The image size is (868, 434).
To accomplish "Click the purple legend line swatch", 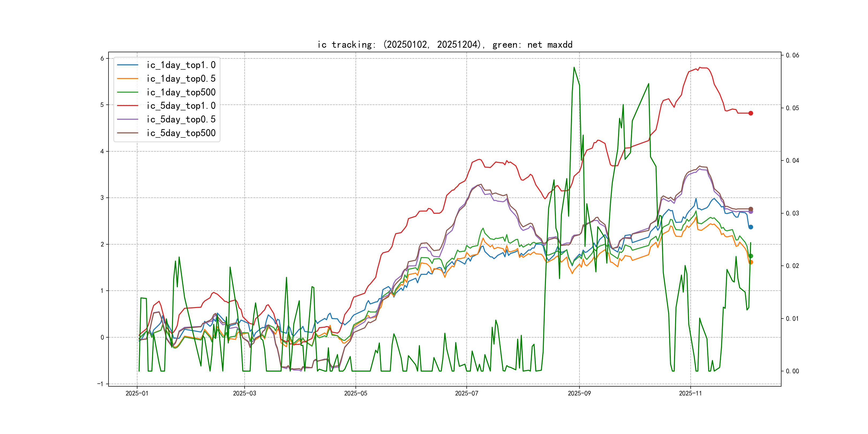I will 127,119.
